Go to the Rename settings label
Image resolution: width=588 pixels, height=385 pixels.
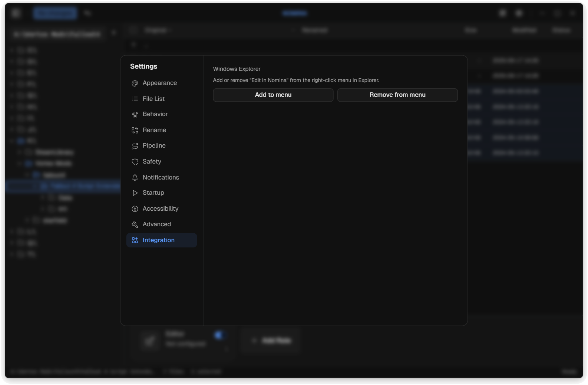(x=154, y=130)
